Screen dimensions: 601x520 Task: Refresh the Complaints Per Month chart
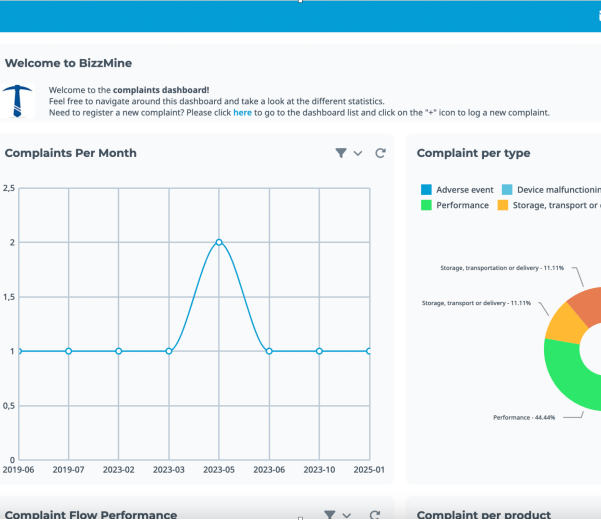pyautogui.click(x=380, y=153)
